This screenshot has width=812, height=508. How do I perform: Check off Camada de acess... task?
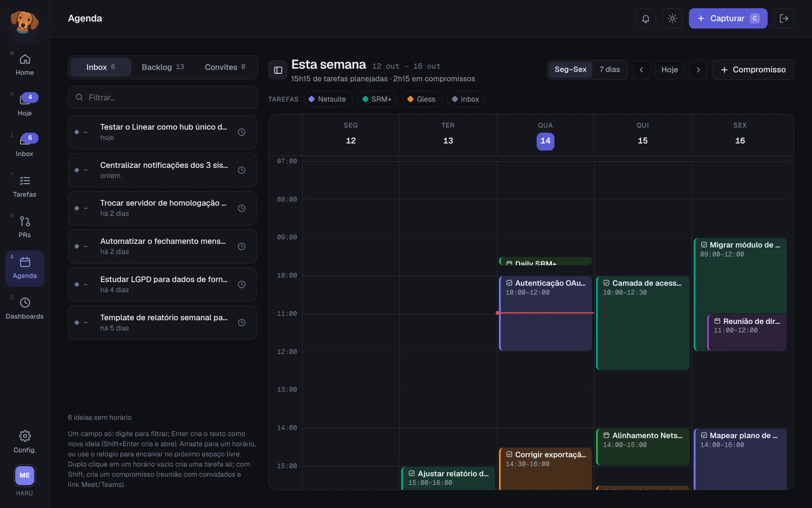[x=606, y=283]
